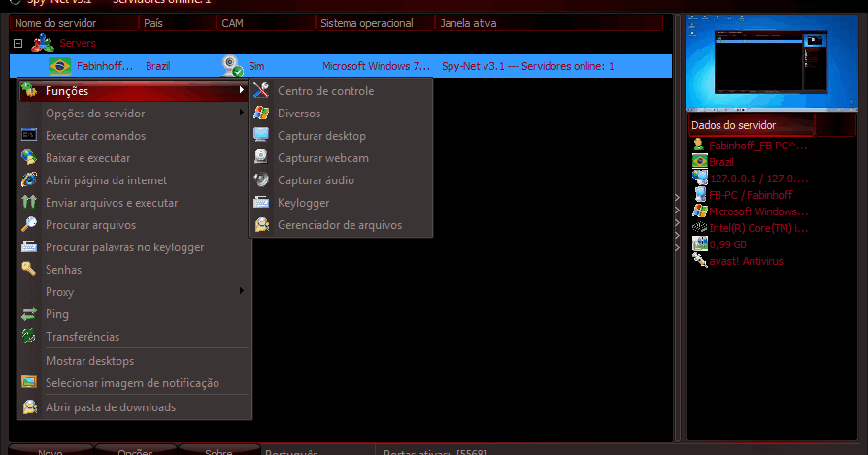
Task: Click the Novo button at bottom
Action: click(x=50, y=449)
